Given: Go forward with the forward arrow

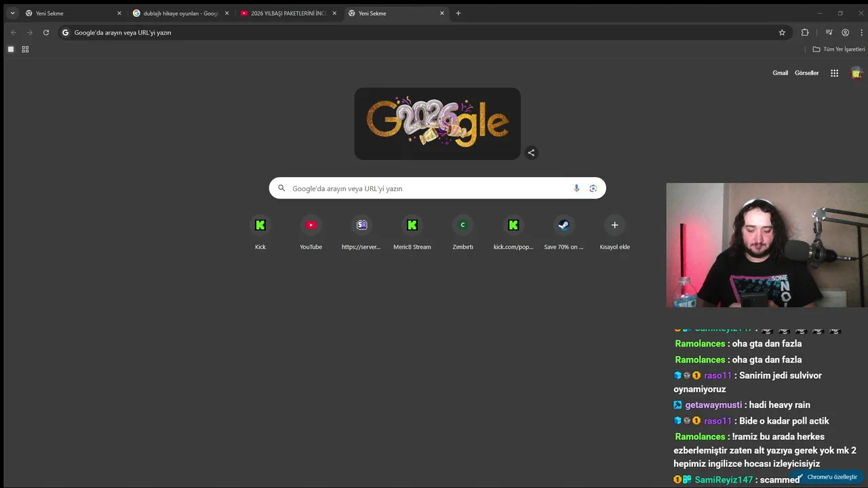Looking at the screenshot, I should pos(29,33).
